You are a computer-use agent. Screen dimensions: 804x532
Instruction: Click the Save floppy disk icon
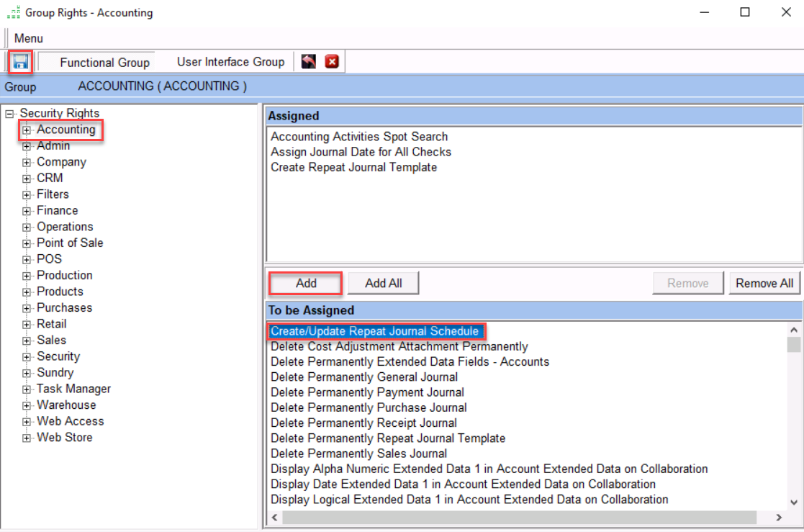tap(20, 62)
